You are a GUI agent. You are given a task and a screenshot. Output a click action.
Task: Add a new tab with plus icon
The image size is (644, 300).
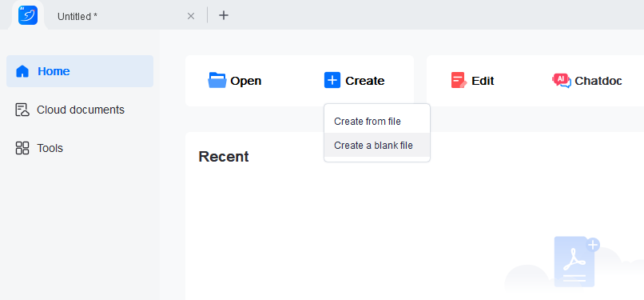224,16
